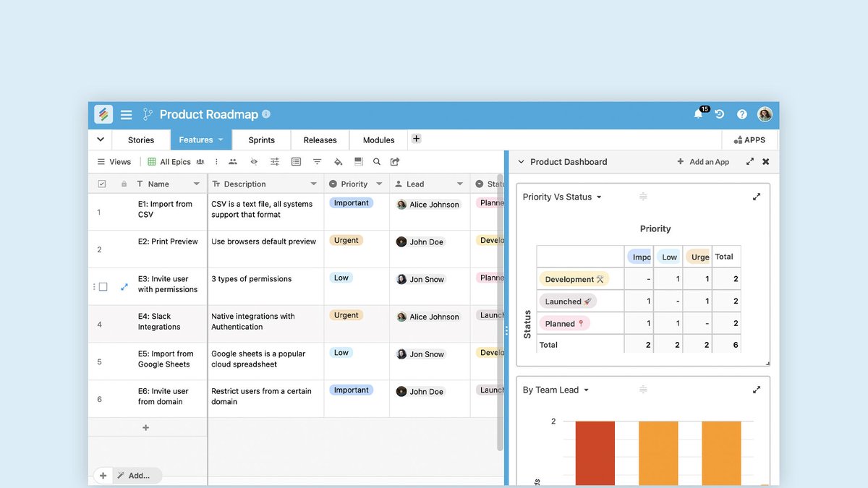Image resolution: width=868 pixels, height=488 pixels.
Task: Open the Priority column dropdown
Action: pyautogui.click(x=380, y=184)
